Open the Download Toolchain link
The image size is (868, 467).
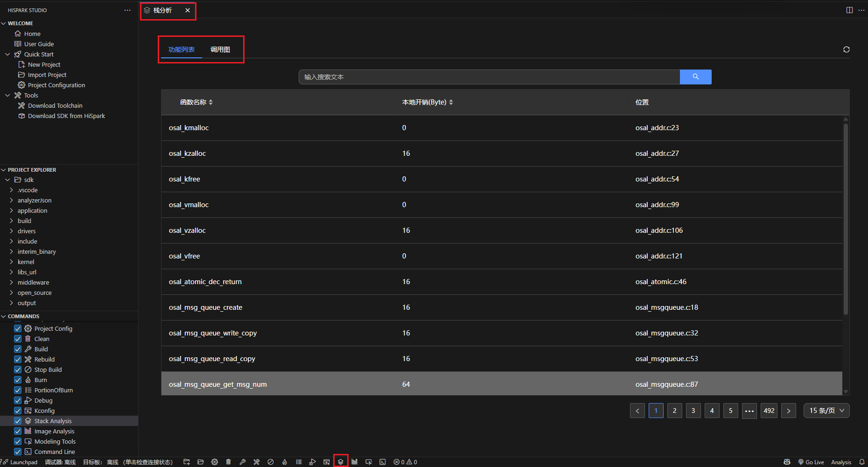(55, 105)
